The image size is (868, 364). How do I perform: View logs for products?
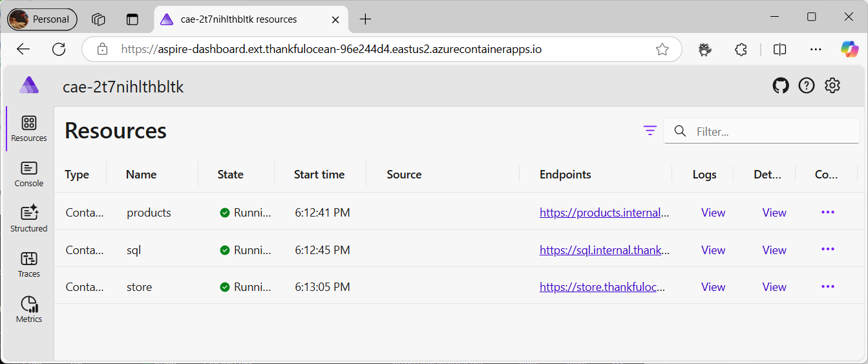click(x=714, y=213)
